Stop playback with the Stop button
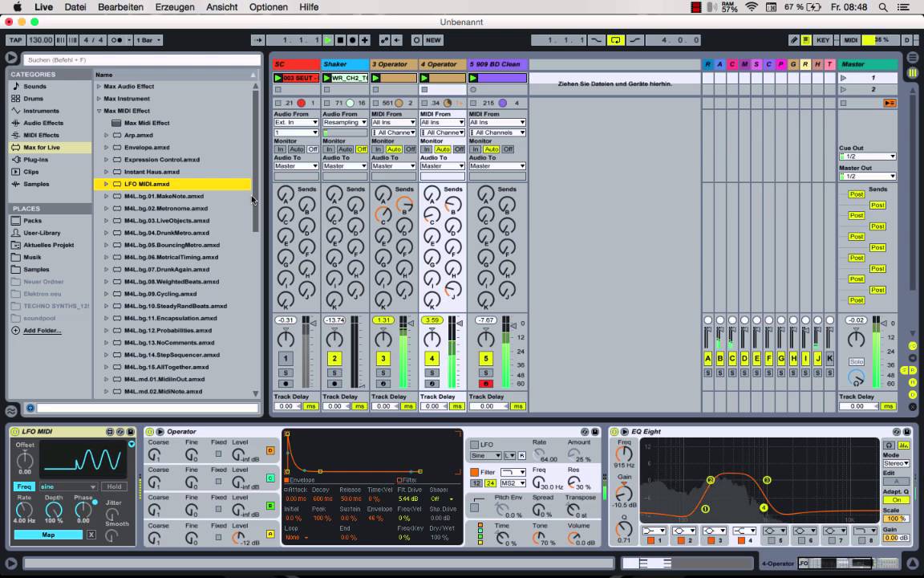This screenshot has height=578, width=924. point(340,40)
